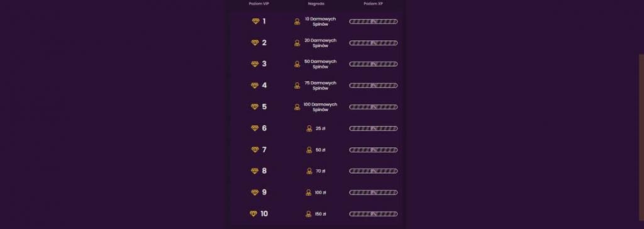Click the medal icon beside 100 zł reward
The width and height of the screenshot is (644, 229).
click(308, 193)
